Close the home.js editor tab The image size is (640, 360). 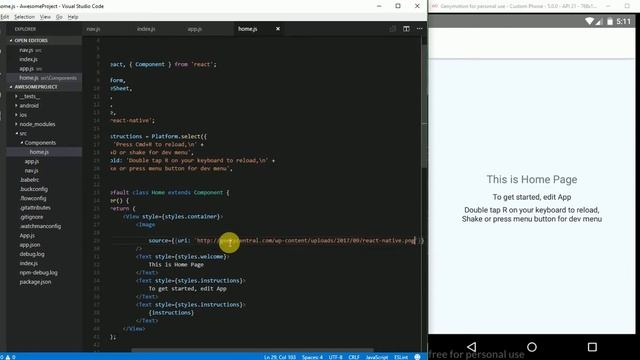pos(278,29)
